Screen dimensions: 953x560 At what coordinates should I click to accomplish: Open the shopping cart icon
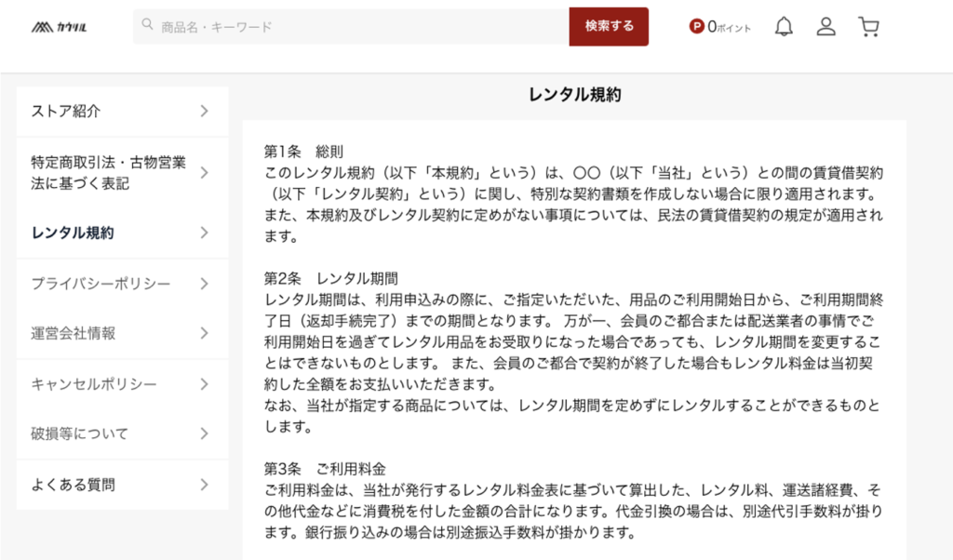[x=868, y=27]
